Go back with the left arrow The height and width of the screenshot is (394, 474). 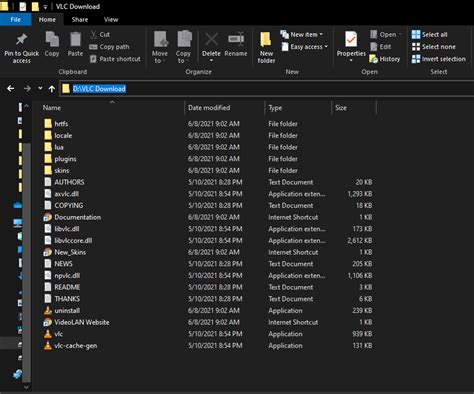(x=11, y=88)
